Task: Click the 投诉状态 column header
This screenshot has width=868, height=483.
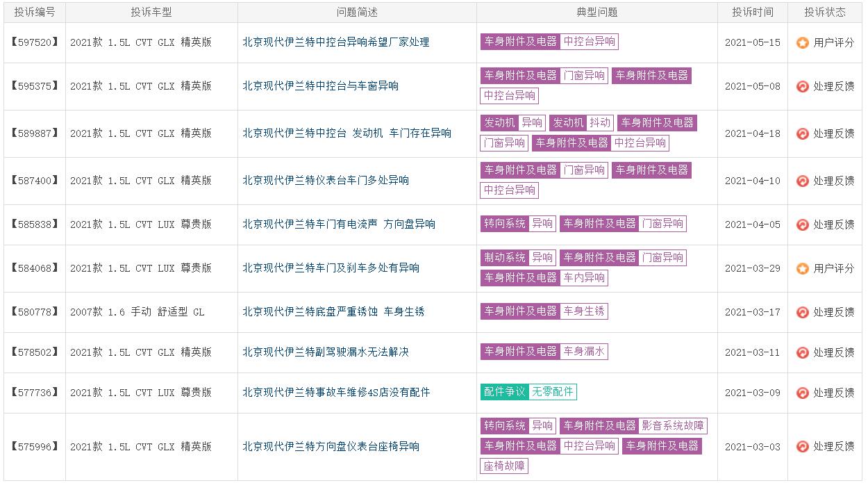Action: coord(825,12)
